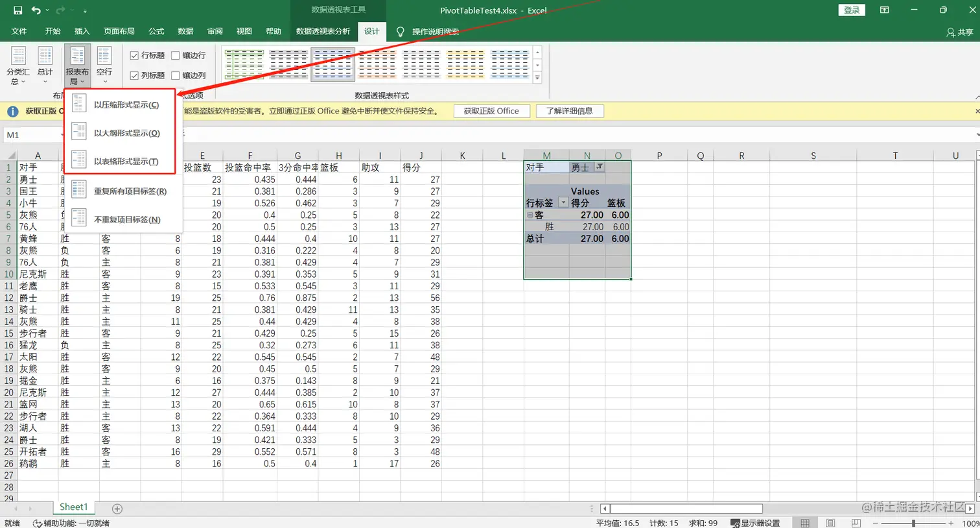Switch to the Data (数据) tab
The width and height of the screenshot is (980, 528).
[185, 31]
